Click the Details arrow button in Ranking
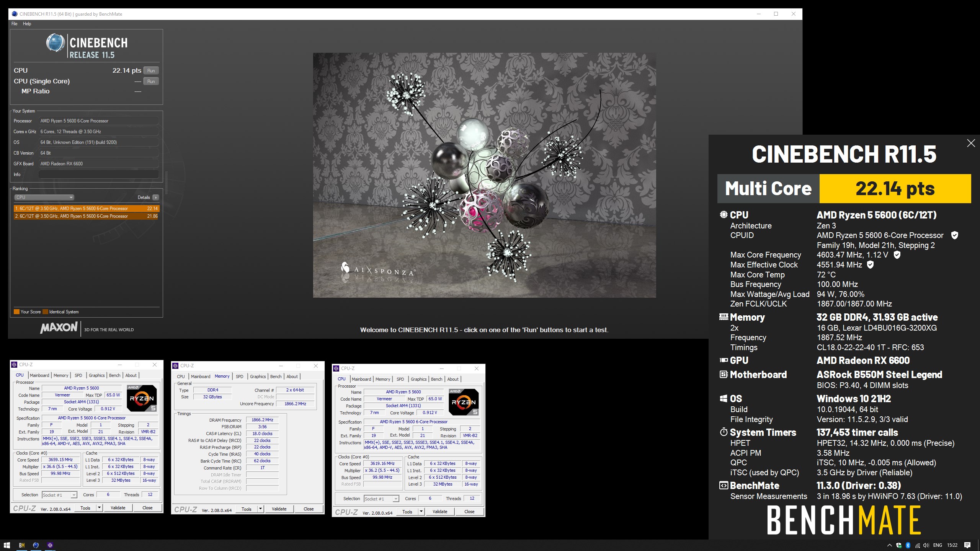The image size is (980, 551). tap(155, 197)
